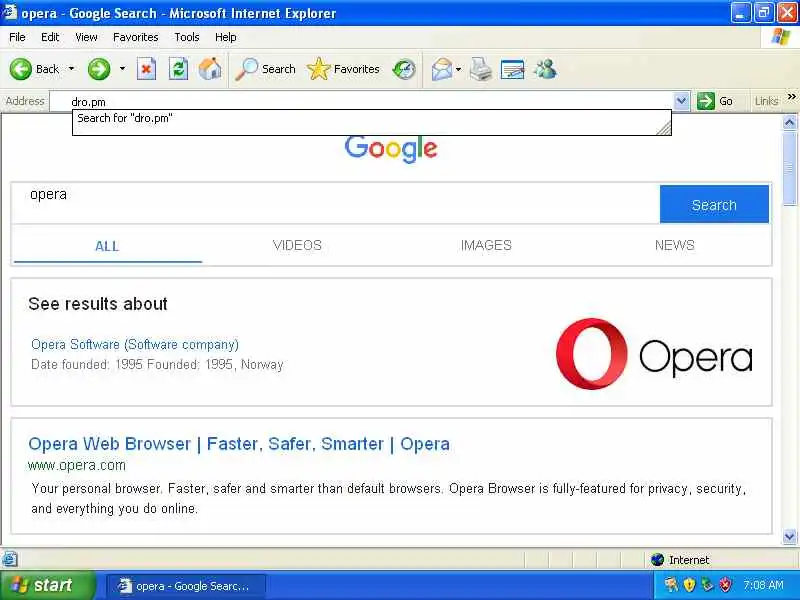Refresh the page with the green arrows icon
Image resolution: width=800 pixels, height=600 pixels.
coord(178,69)
